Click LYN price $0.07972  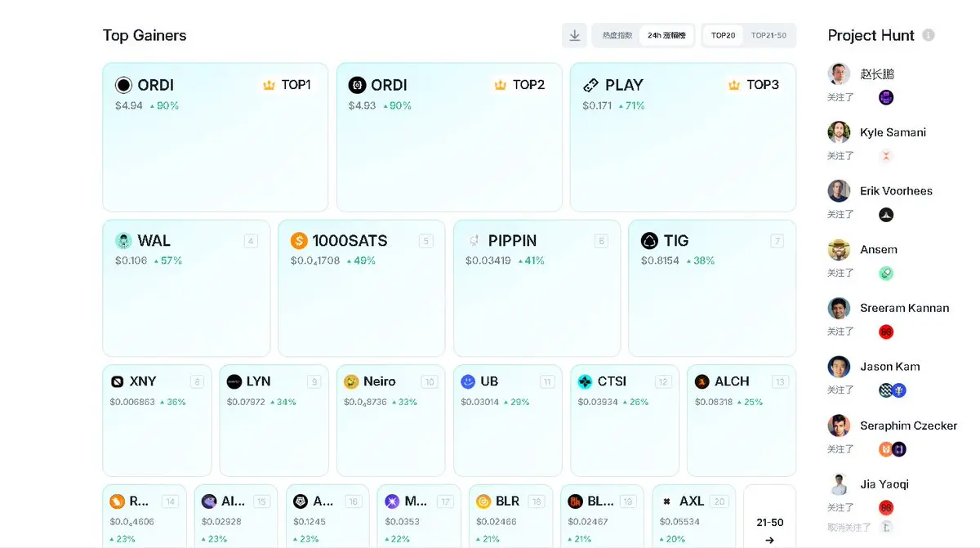pos(246,403)
